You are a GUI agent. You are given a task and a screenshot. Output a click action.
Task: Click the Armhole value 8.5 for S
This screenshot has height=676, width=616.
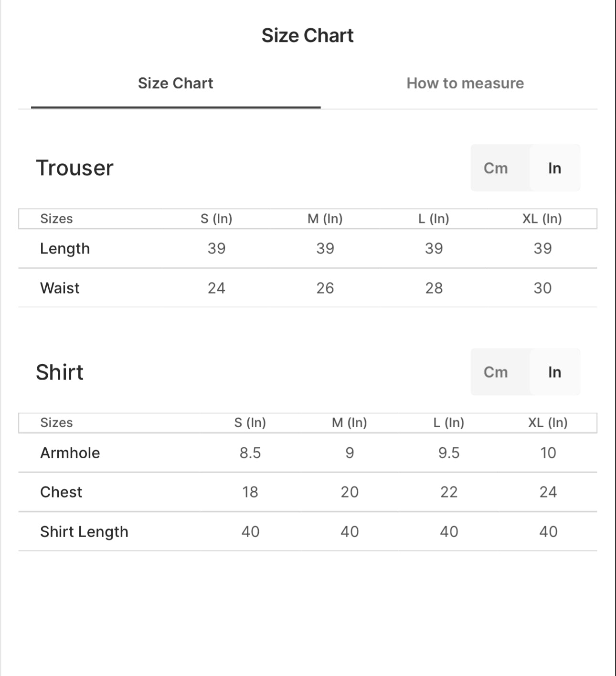click(x=250, y=453)
